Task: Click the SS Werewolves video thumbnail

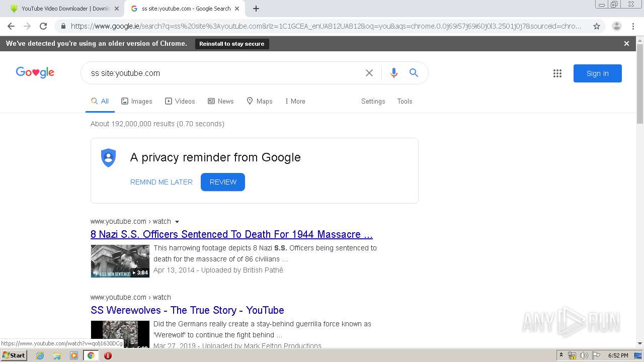Action: coord(120,334)
